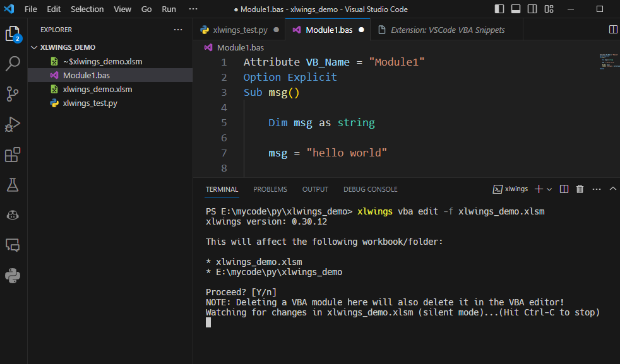620x364 pixels.
Task: Switch to the PROBLEMS panel tab
Action: 270,189
